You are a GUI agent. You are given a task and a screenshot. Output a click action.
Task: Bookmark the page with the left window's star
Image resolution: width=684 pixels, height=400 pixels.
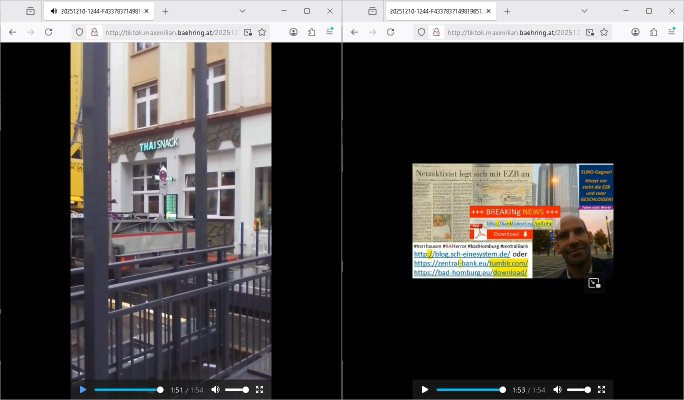click(x=263, y=32)
